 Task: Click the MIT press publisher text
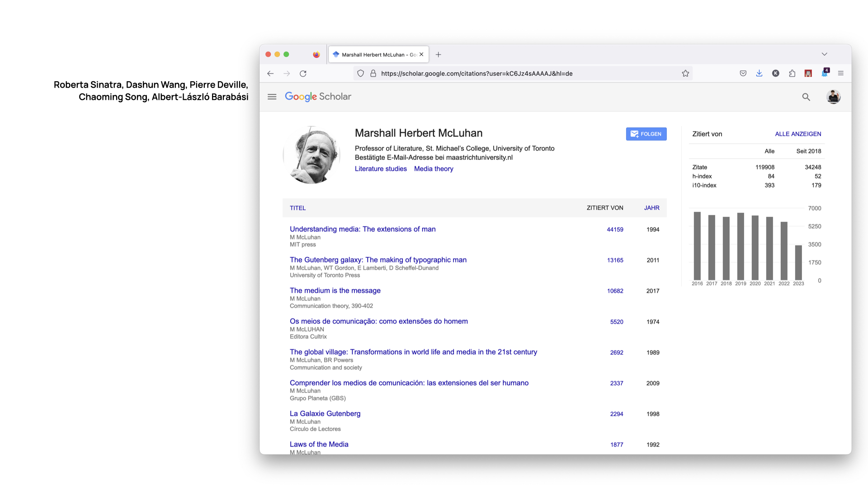tap(303, 244)
